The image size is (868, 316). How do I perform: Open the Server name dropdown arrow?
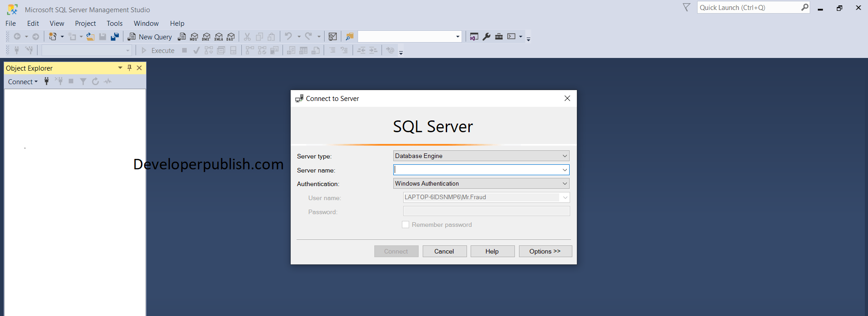(x=565, y=170)
